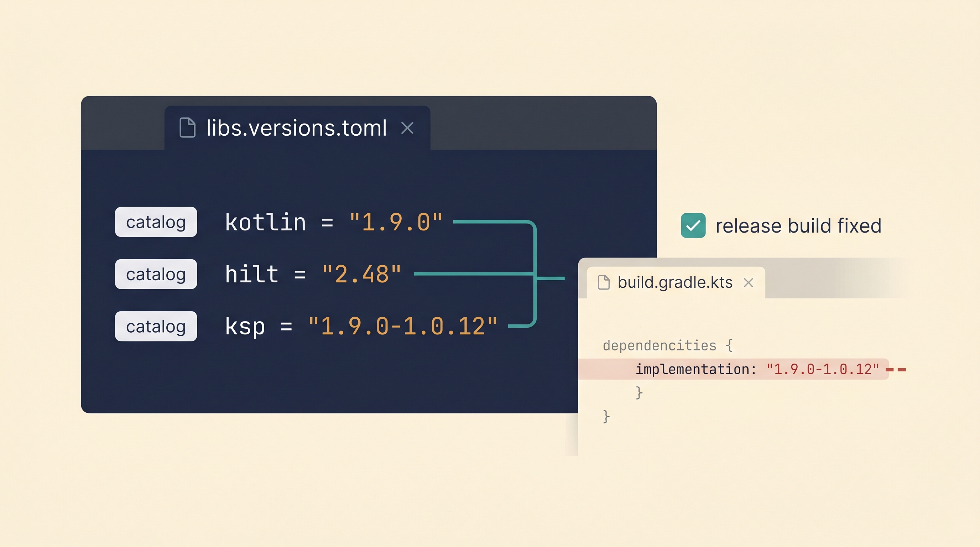Image resolution: width=980 pixels, height=547 pixels.
Task: Click the catalog badge next to kotlin
Action: pos(156,222)
